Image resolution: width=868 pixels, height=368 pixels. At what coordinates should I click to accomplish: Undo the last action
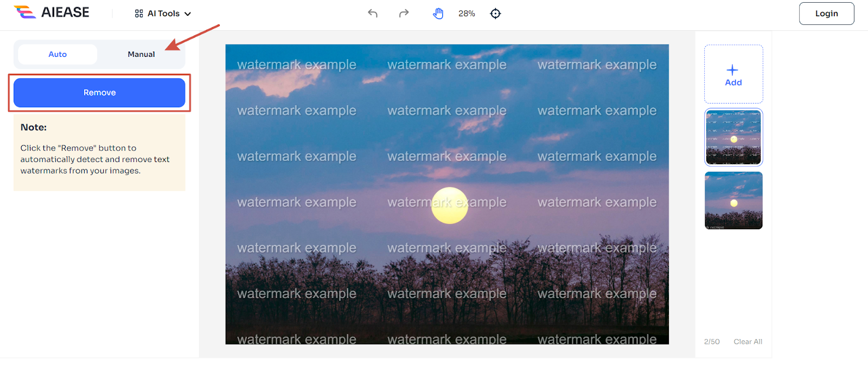(x=373, y=14)
